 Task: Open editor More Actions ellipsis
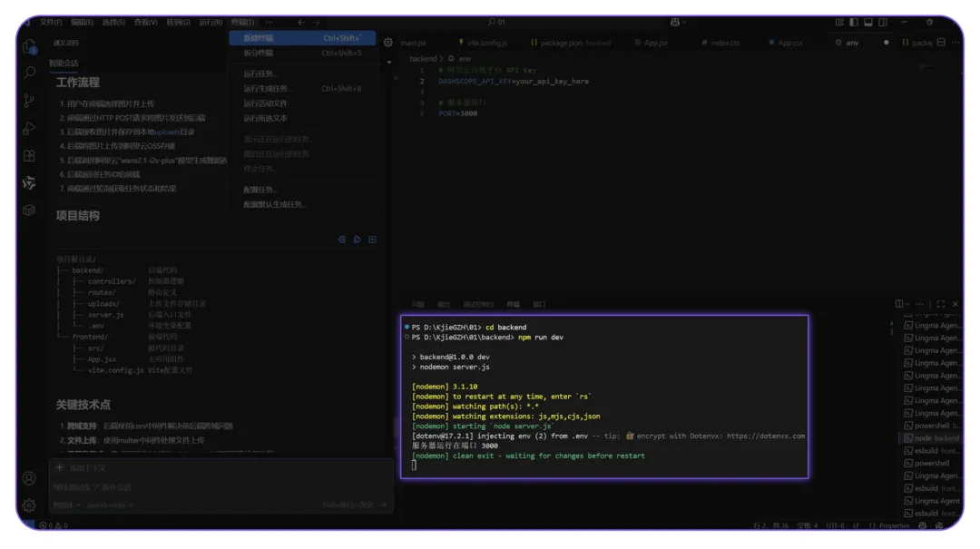coord(955,43)
